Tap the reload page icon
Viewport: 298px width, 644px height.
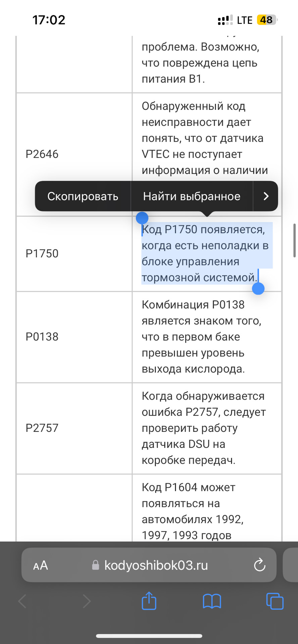pyautogui.click(x=260, y=565)
